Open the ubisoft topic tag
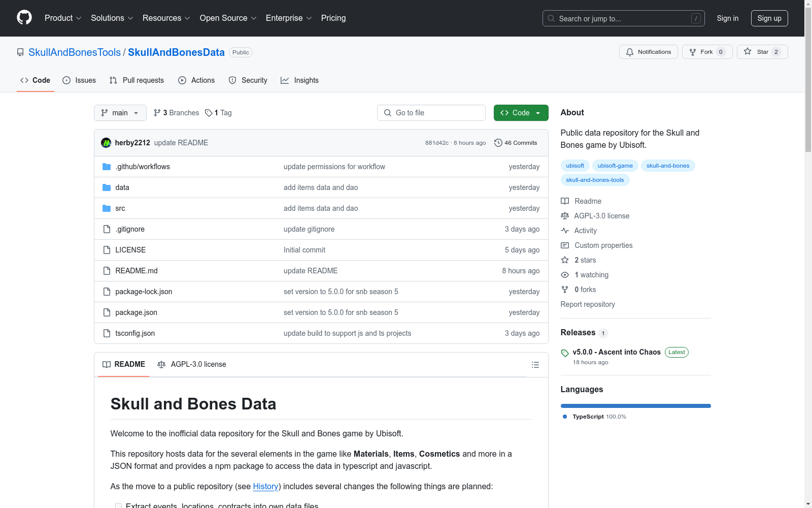 click(x=575, y=166)
